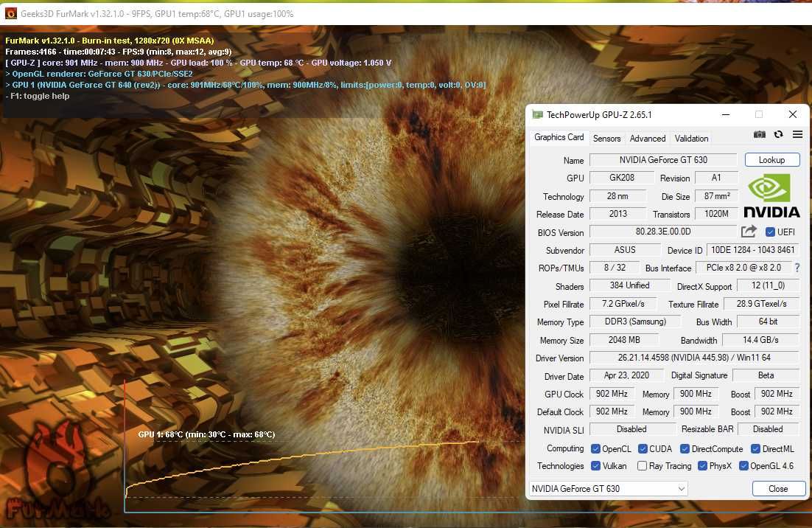Click the Lookup button

pyautogui.click(x=771, y=160)
